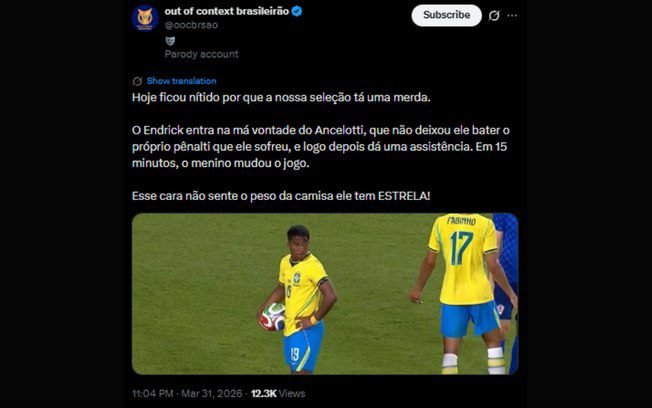Click the Show translation link
Viewport: 652px width, 408px height.
tap(181, 81)
